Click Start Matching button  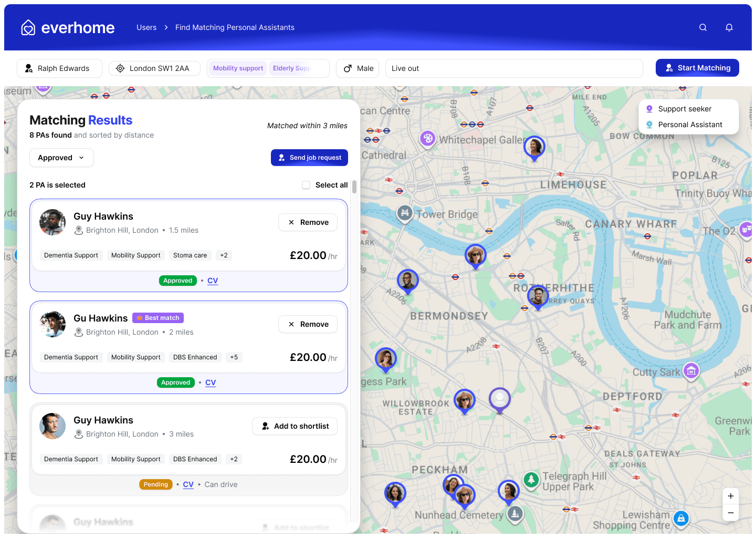point(697,68)
